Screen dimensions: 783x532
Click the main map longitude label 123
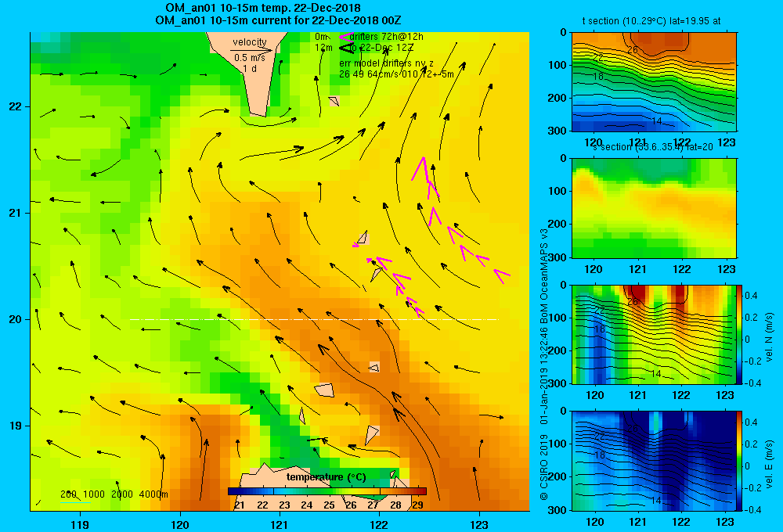click(479, 524)
